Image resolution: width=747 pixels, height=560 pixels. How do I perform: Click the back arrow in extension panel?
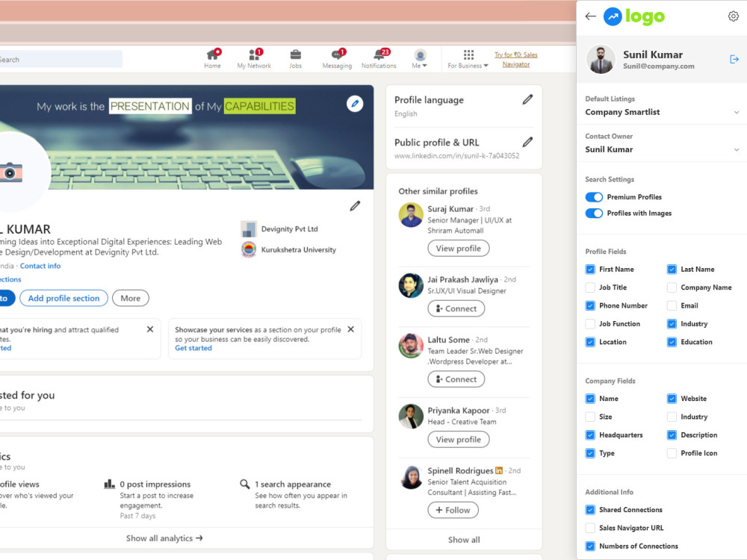click(590, 16)
